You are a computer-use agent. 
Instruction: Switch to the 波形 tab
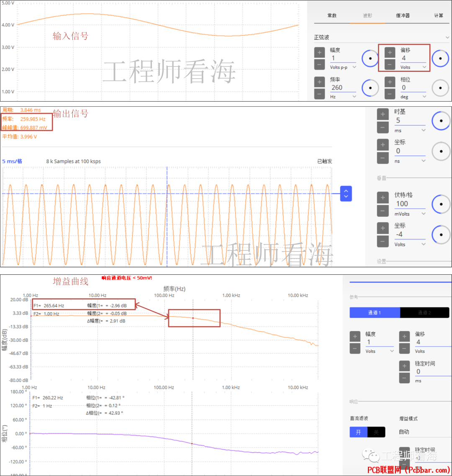tap(367, 15)
